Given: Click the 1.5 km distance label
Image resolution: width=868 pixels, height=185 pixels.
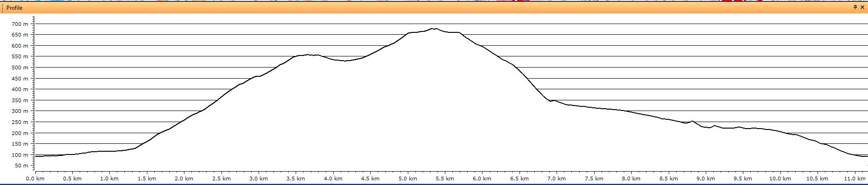Looking at the screenshot, I should (x=147, y=179).
